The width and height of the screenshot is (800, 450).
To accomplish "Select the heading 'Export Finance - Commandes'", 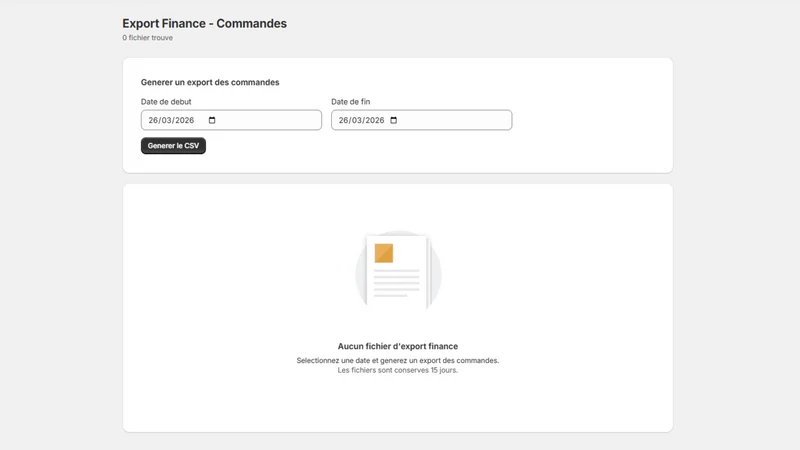I will pos(204,23).
